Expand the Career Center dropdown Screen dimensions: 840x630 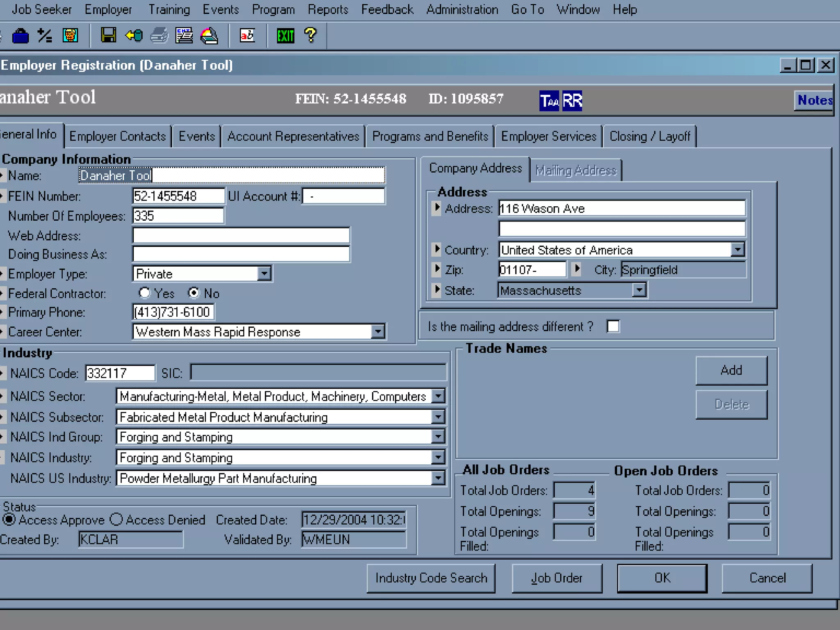point(378,331)
